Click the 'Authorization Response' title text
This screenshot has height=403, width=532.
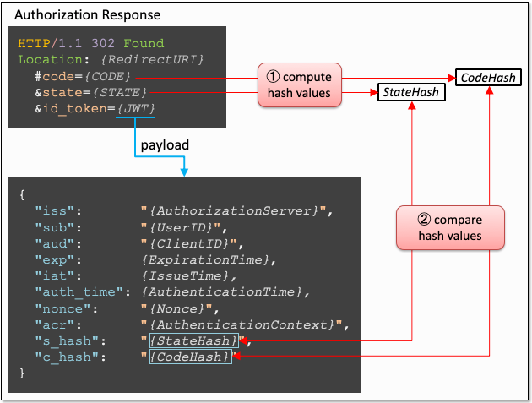tap(87, 15)
